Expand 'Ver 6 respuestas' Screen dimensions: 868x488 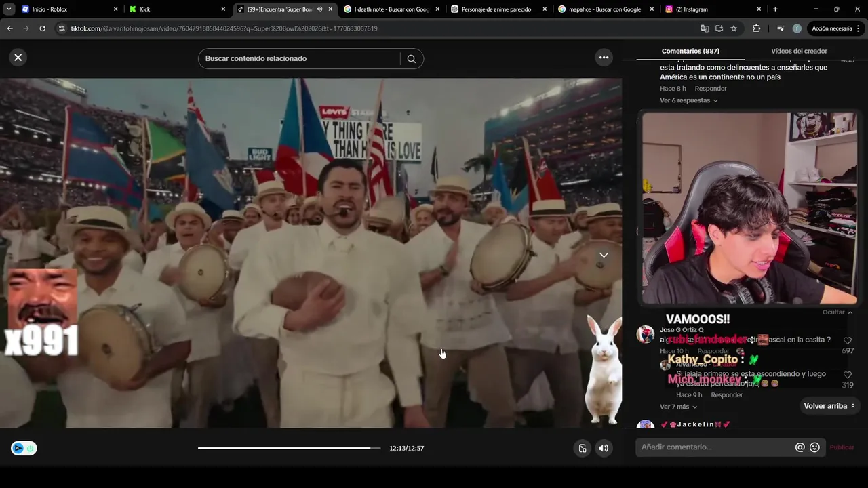click(x=688, y=100)
